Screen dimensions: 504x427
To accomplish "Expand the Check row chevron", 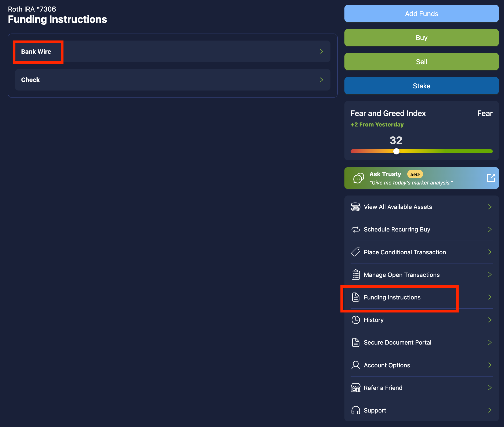I will [321, 80].
